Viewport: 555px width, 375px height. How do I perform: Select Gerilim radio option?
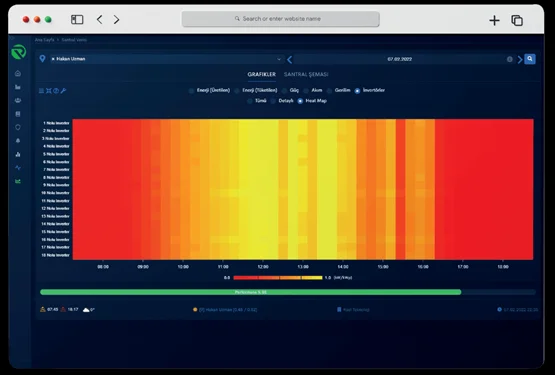tap(330, 91)
